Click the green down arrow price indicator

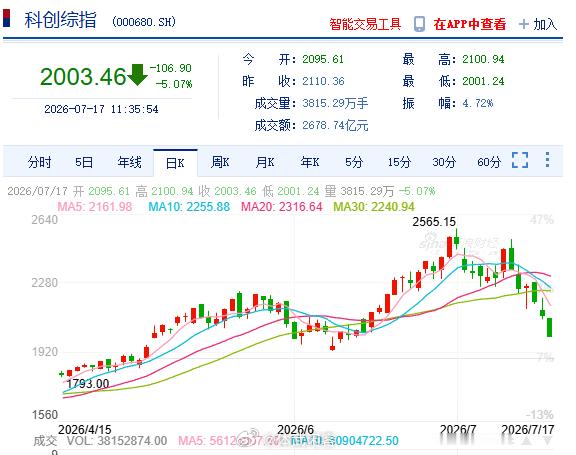coord(137,75)
